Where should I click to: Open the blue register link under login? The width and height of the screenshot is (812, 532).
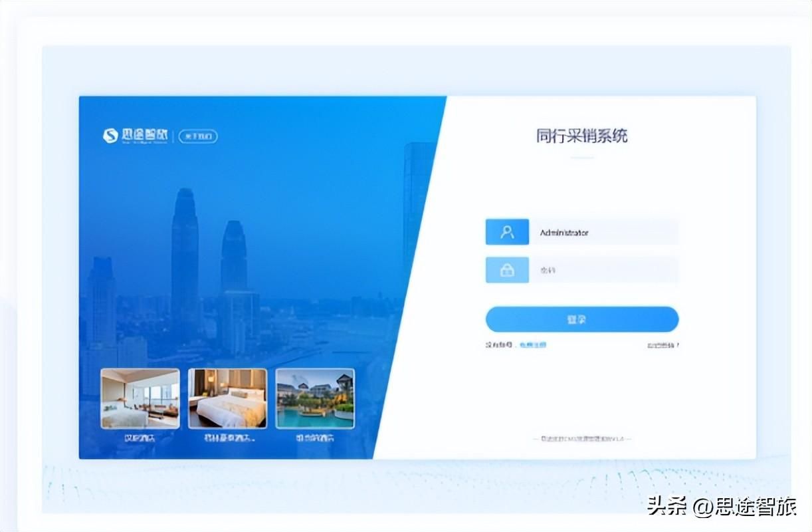pos(532,345)
